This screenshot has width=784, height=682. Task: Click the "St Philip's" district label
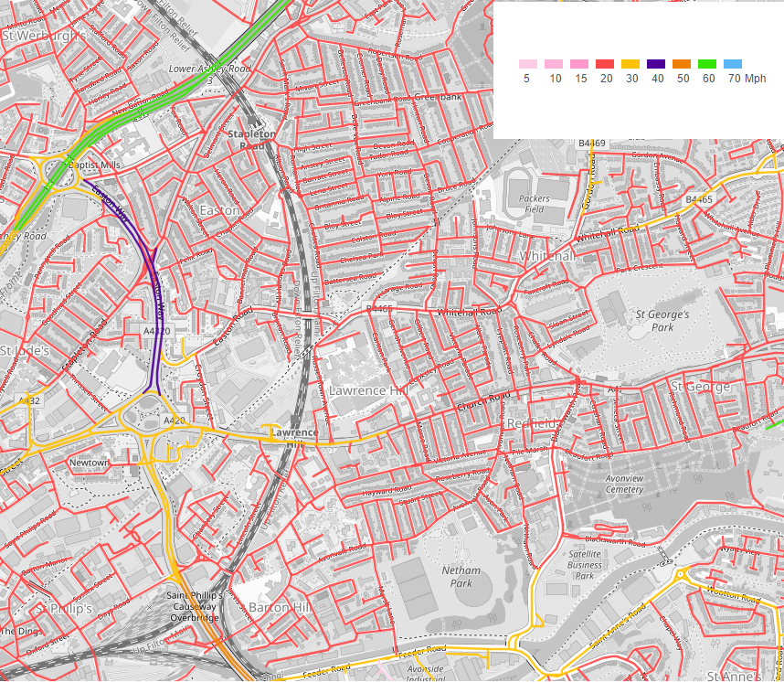pyautogui.click(x=64, y=609)
